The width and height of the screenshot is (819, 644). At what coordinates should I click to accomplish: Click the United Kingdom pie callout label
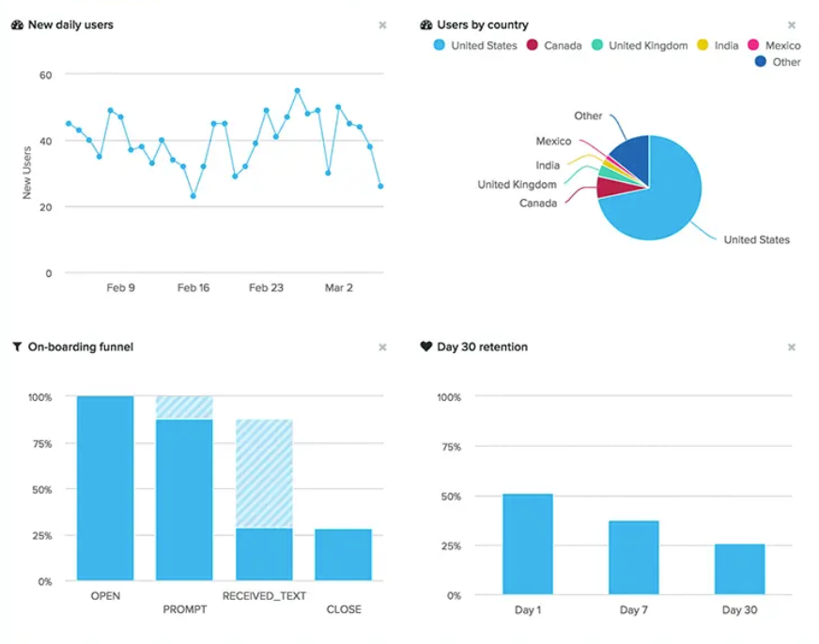tap(518, 185)
